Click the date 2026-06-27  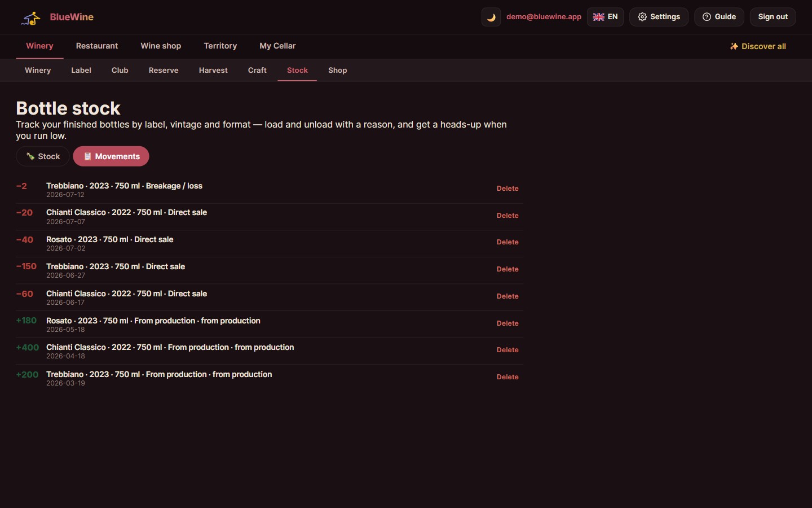click(x=65, y=275)
